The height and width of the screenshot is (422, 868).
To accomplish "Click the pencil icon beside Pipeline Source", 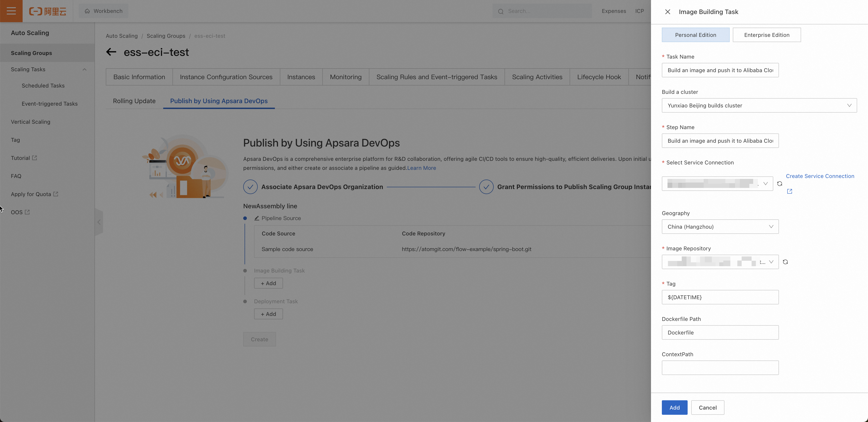I will click(x=257, y=218).
